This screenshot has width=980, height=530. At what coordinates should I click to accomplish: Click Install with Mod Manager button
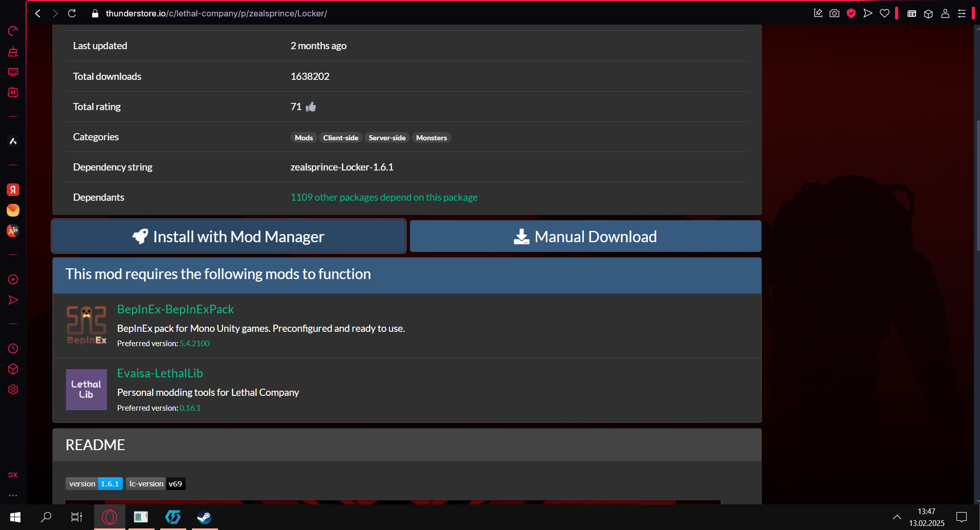(229, 236)
